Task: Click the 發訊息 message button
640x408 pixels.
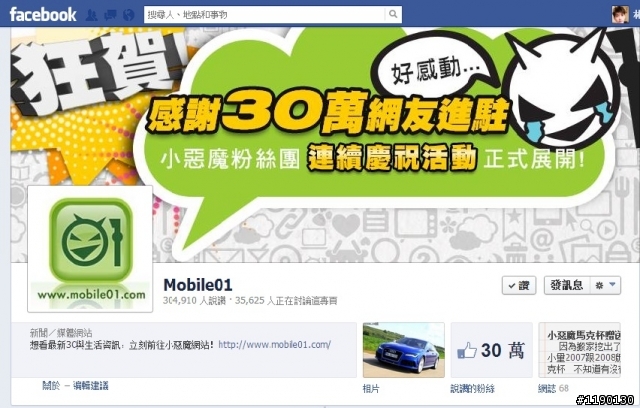Action: tap(567, 285)
